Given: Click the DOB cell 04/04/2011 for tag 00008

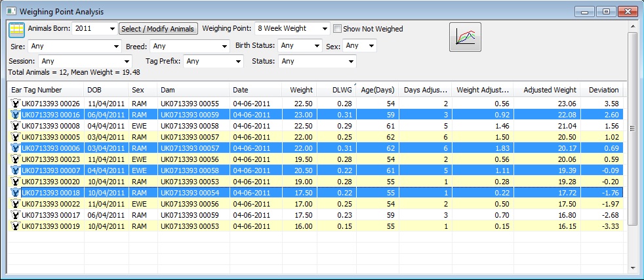Looking at the screenshot, I should 106,126.
